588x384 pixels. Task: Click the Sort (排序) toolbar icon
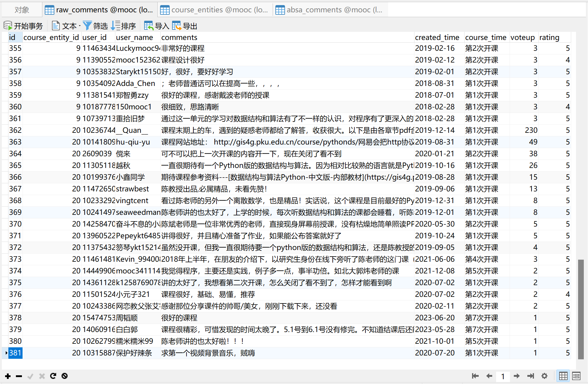coord(115,26)
